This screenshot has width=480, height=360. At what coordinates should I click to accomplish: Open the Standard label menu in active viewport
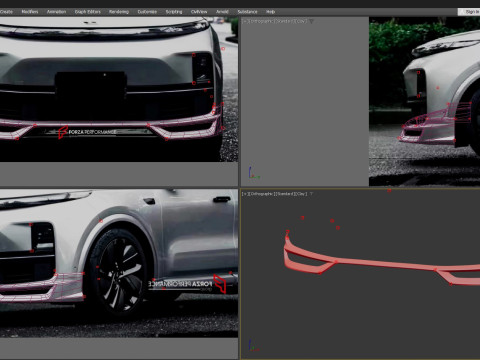(284, 194)
